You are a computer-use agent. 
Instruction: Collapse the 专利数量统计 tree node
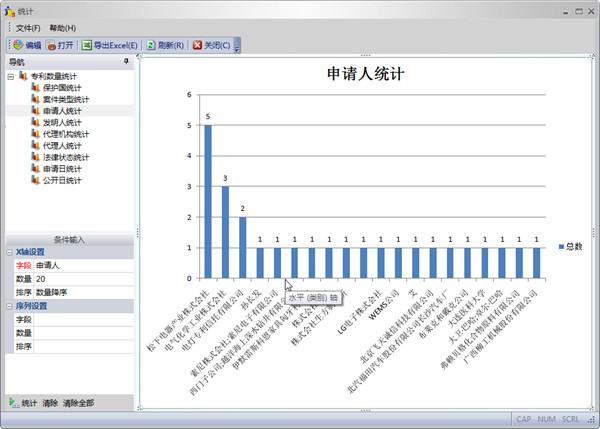pyautogui.click(x=11, y=77)
